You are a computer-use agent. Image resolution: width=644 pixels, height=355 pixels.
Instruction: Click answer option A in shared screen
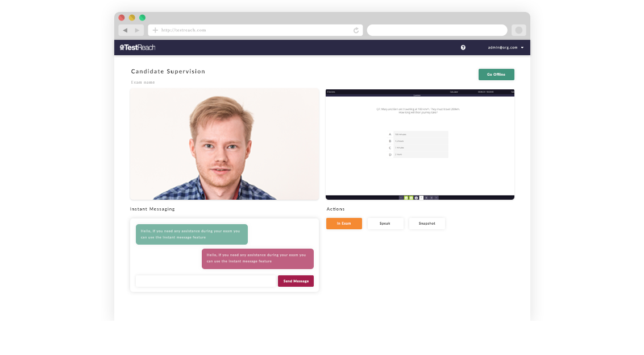click(x=418, y=134)
